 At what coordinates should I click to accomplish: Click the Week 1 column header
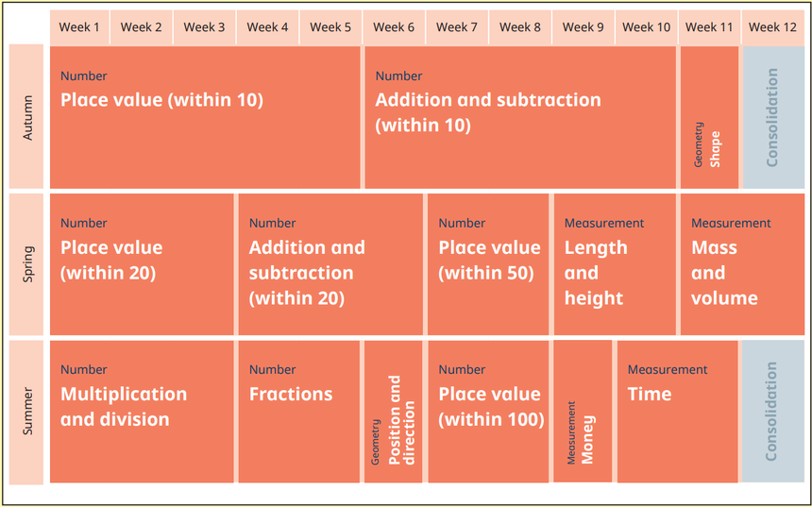click(79, 27)
